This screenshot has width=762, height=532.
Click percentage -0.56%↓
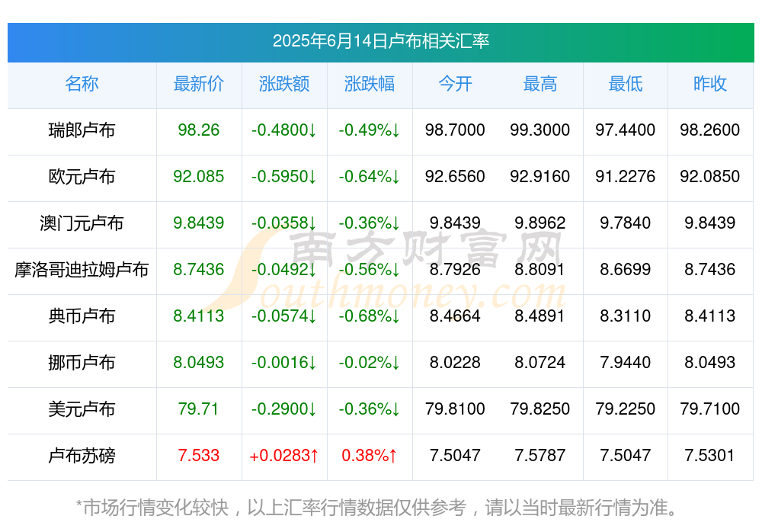[370, 269]
